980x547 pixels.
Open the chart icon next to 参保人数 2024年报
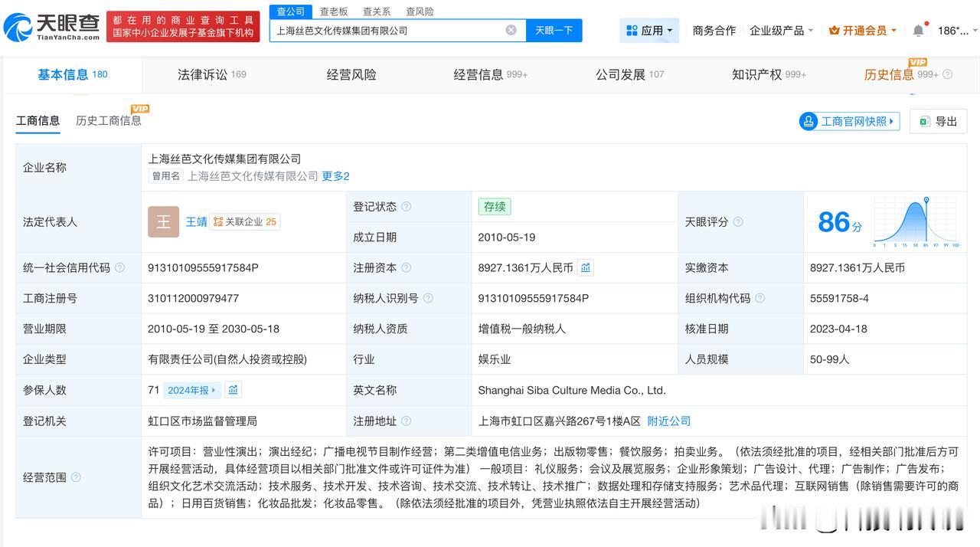click(x=233, y=390)
